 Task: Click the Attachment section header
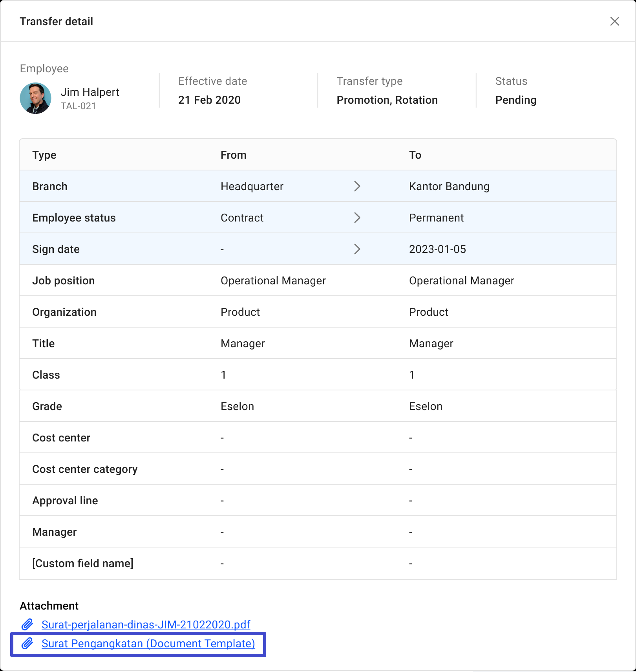point(49,605)
